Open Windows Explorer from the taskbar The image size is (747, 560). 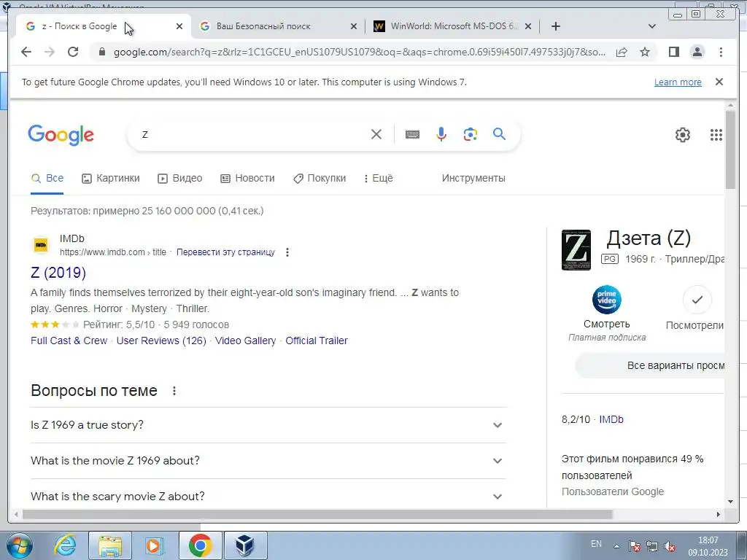coord(110,545)
